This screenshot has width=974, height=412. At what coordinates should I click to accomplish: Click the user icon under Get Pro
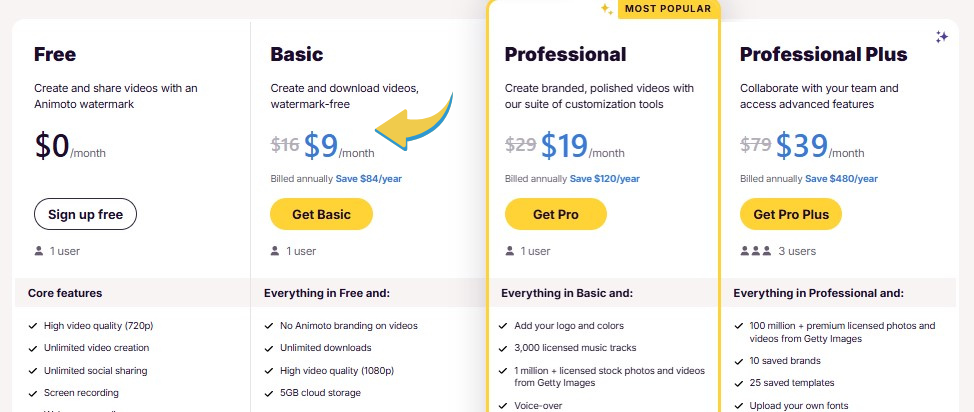[510, 251]
